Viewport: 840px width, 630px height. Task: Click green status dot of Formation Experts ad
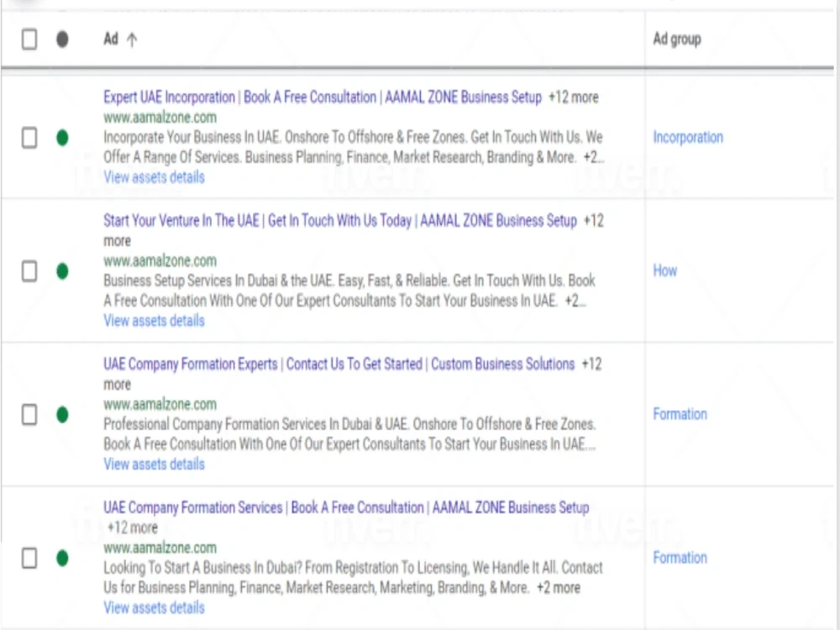62,415
